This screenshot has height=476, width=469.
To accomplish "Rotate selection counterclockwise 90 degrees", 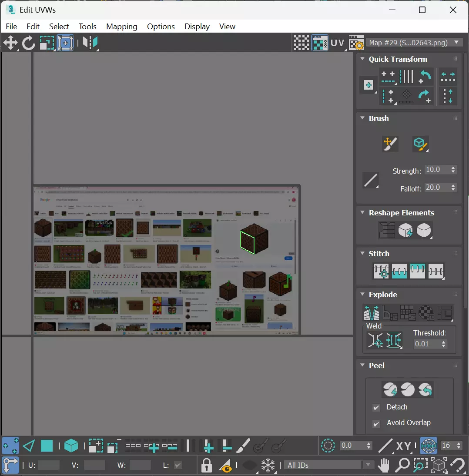I will click(425, 77).
